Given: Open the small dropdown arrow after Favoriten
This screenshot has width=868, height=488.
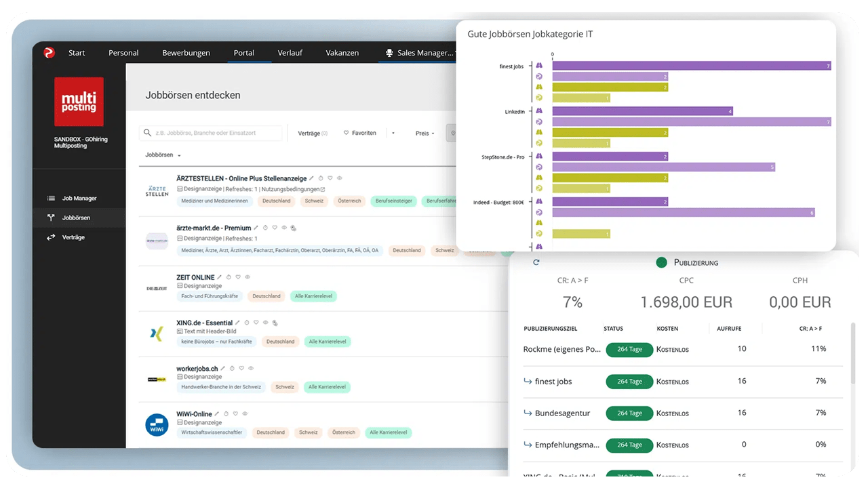Looking at the screenshot, I should point(393,133).
